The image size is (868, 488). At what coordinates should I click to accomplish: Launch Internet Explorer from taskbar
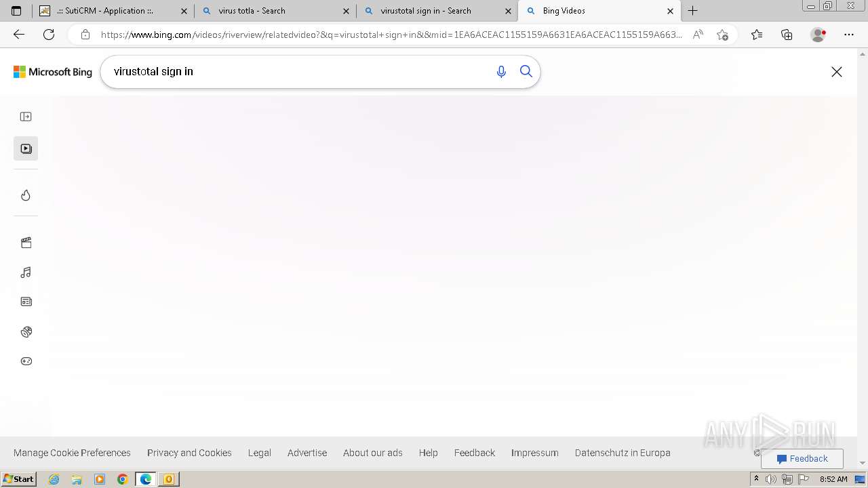click(x=54, y=479)
